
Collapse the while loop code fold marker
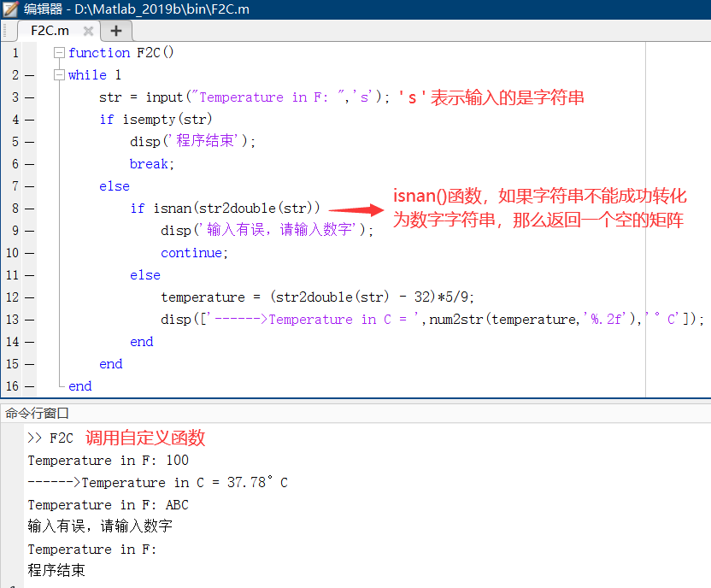[x=57, y=74]
